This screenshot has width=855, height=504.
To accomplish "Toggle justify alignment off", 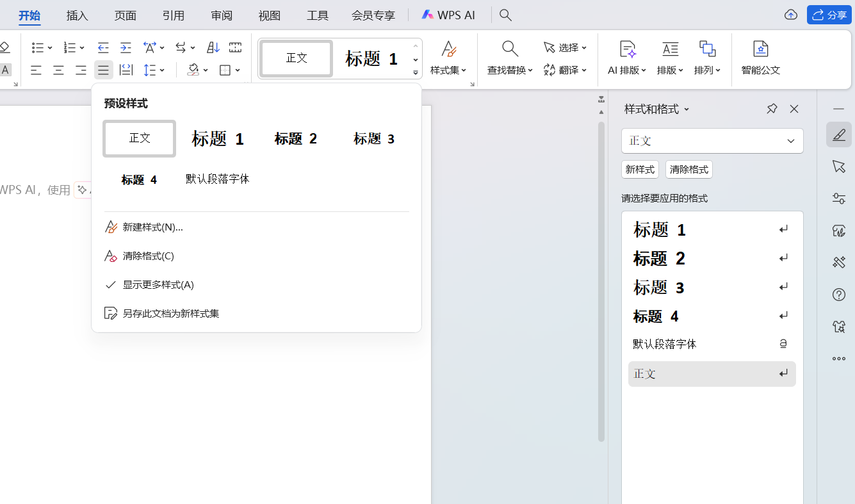I will 103,70.
